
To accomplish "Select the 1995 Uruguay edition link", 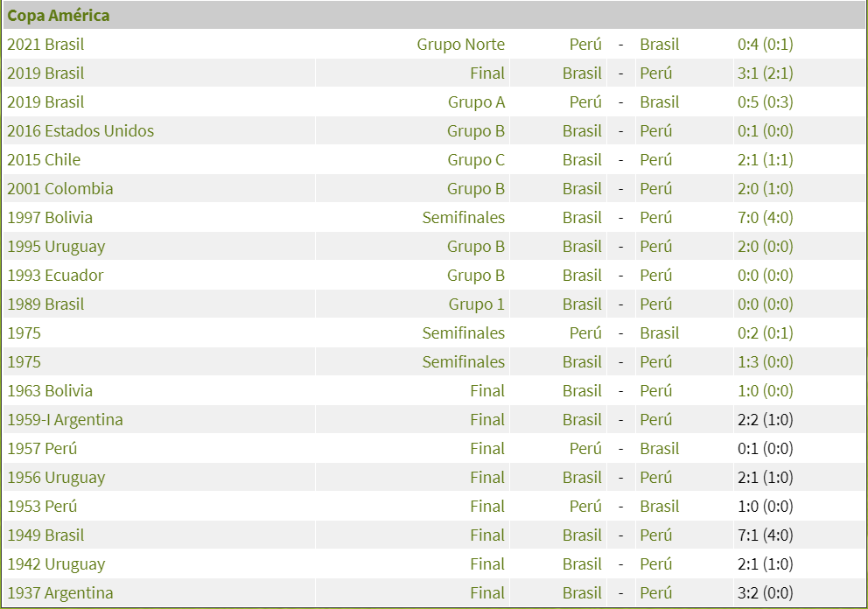I will tap(56, 247).
